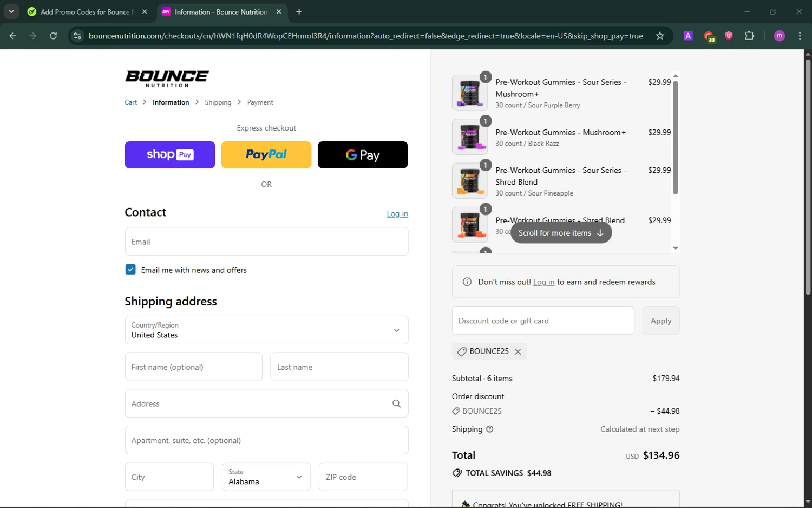Image resolution: width=812 pixels, height=508 pixels.
Task: Click address search magnifier icon
Action: pyautogui.click(x=396, y=403)
